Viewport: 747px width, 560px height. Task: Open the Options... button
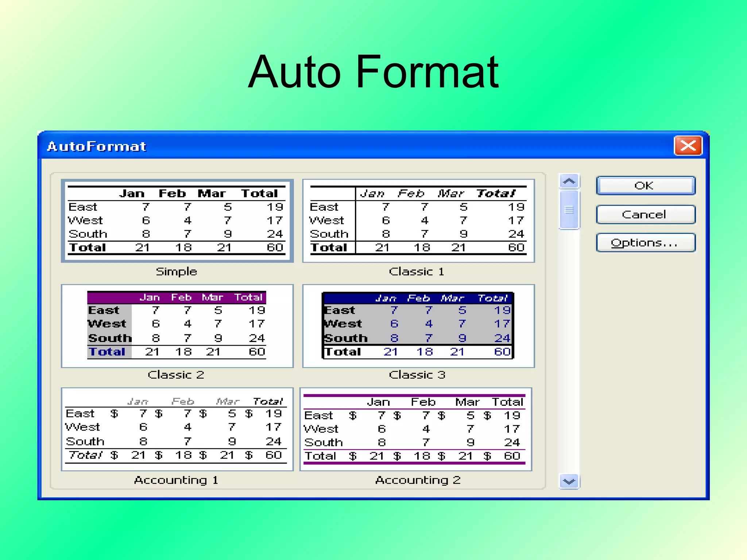pos(646,243)
